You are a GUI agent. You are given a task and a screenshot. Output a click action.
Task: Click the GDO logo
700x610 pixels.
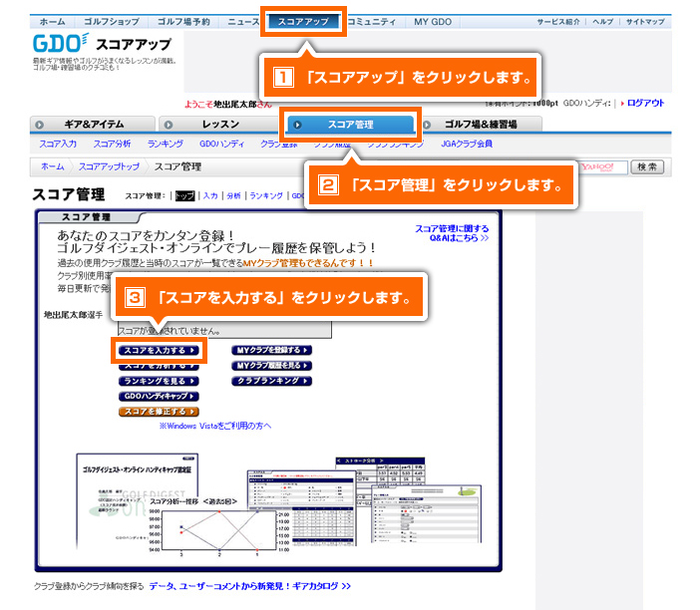[x=60, y=43]
